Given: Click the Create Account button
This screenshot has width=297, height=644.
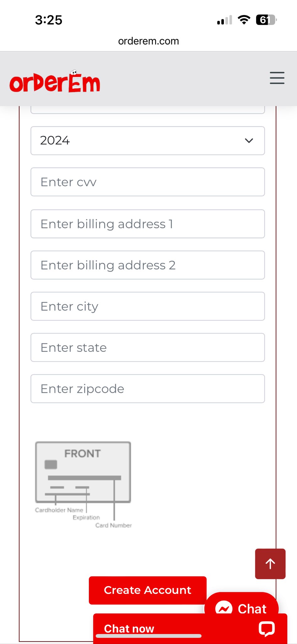Looking at the screenshot, I should tap(148, 590).
